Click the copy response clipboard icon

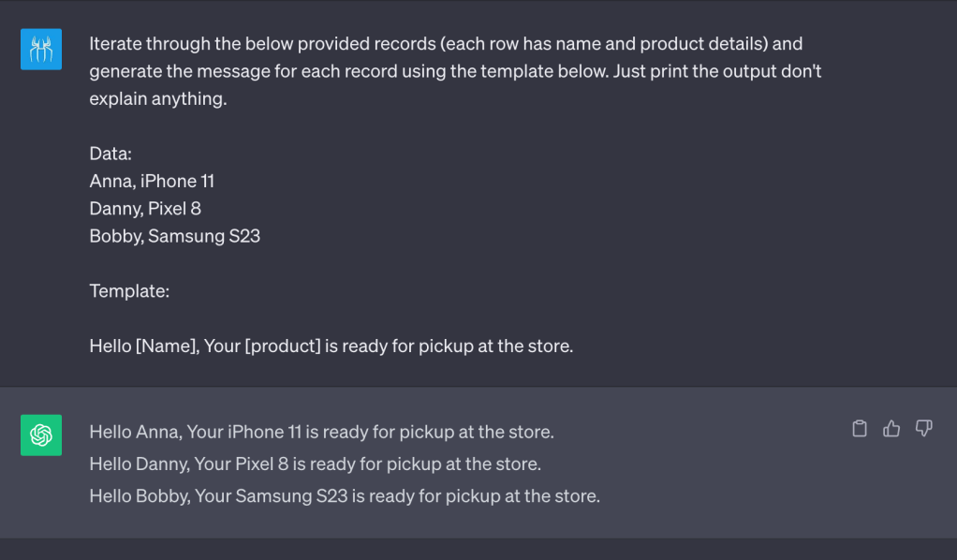pos(860,429)
